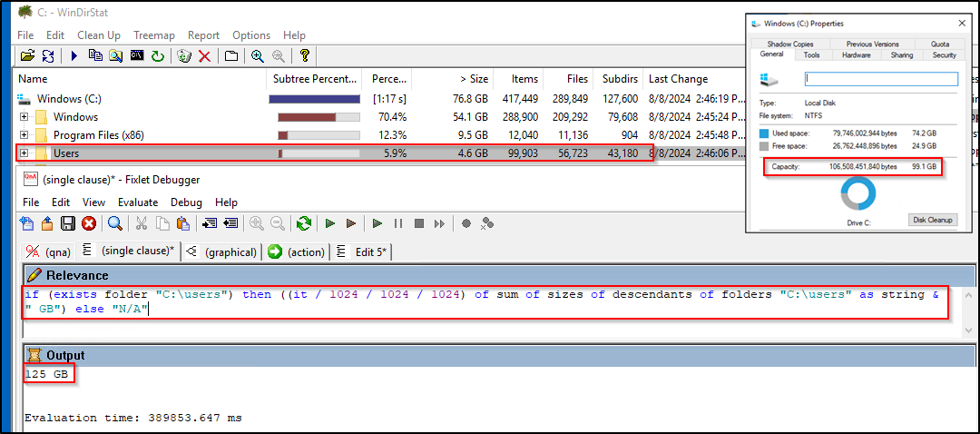
Task: Sort by the Size column header
Action: click(x=453, y=79)
